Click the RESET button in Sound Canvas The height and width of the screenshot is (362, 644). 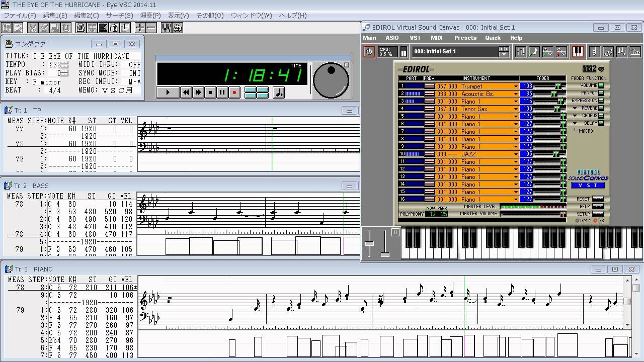click(598, 199)
